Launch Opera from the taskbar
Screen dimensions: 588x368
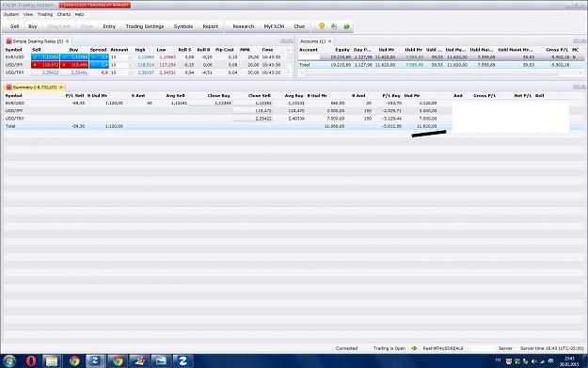pos(31,360)
